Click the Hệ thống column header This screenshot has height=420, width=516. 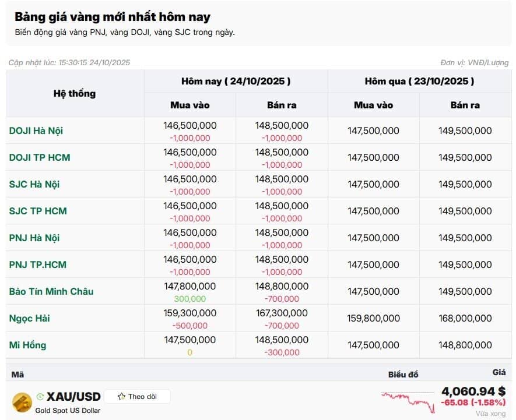(x=75, y=93)
